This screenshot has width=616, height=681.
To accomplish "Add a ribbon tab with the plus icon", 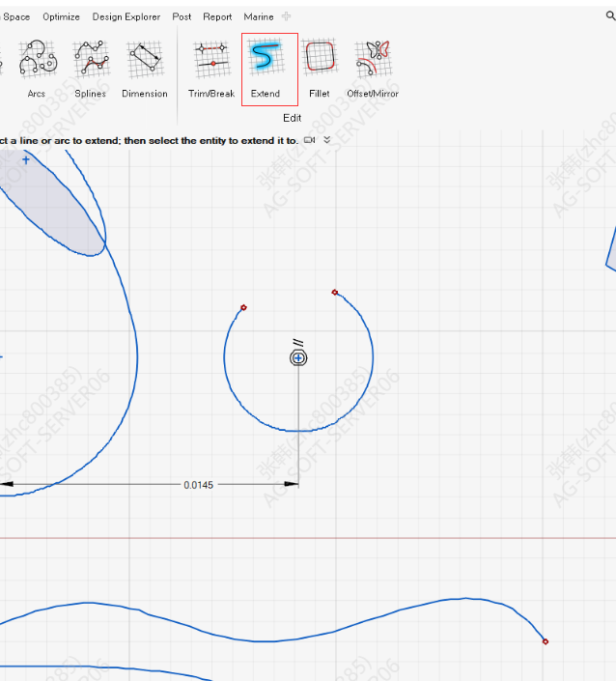I will (x=287, y=16).
